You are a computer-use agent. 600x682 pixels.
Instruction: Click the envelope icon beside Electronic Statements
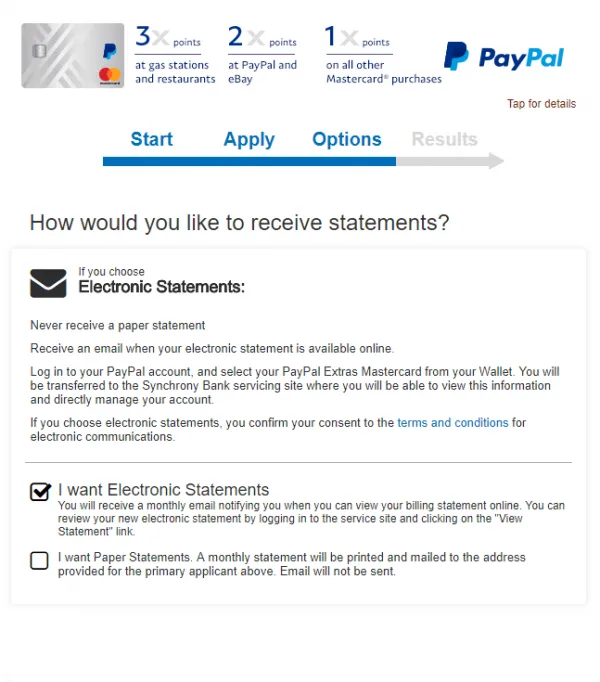[48, 284]
